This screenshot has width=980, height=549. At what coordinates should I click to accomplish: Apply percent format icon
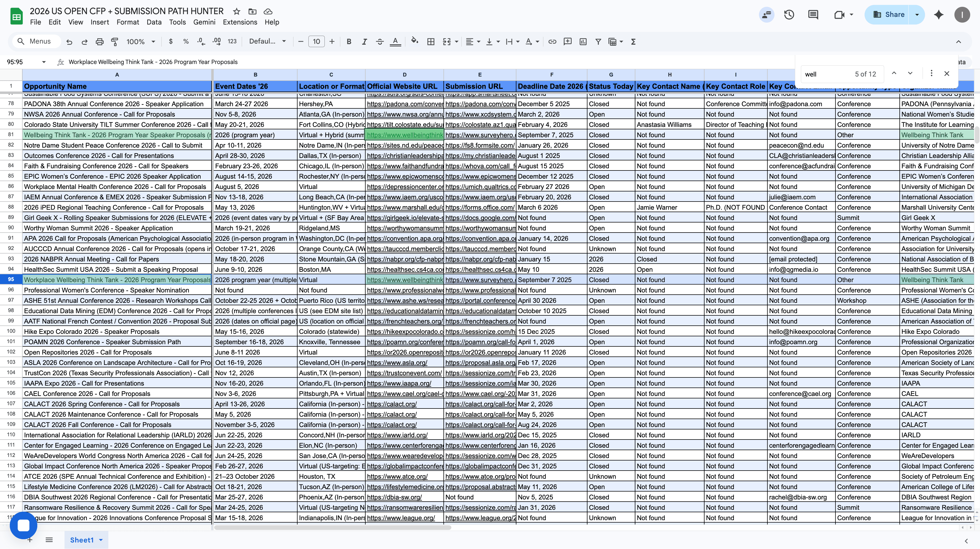coord(186,41)
